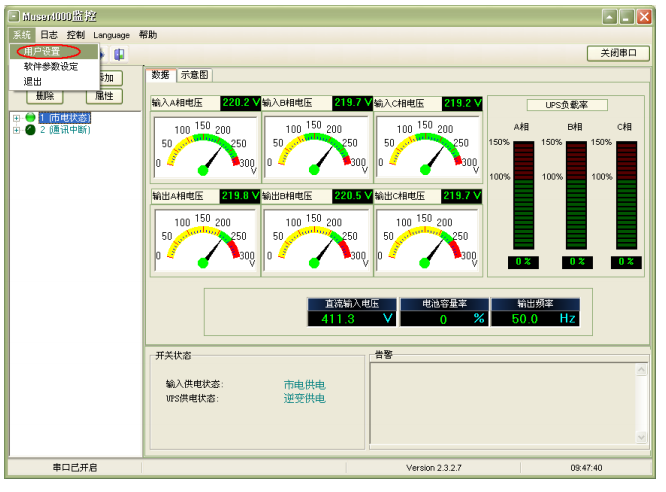
Task: Click the 输出B相电压 gauge dial
Action: click(316, 238)
